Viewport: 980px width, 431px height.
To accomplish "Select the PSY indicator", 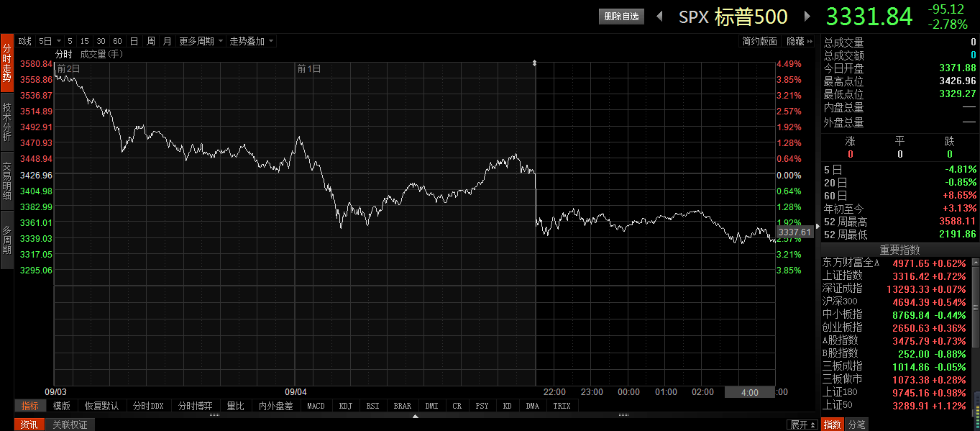I will coord(481,405).
